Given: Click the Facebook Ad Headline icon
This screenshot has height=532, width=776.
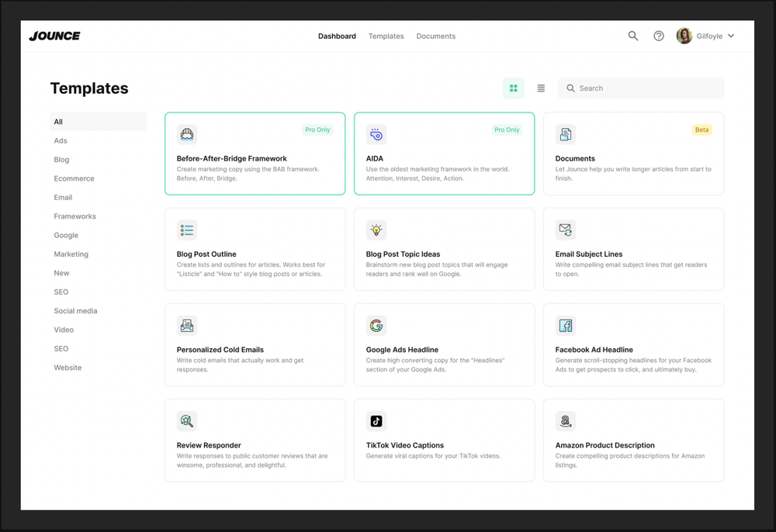Looking at the screenshot, I should [x=566, y=326].
